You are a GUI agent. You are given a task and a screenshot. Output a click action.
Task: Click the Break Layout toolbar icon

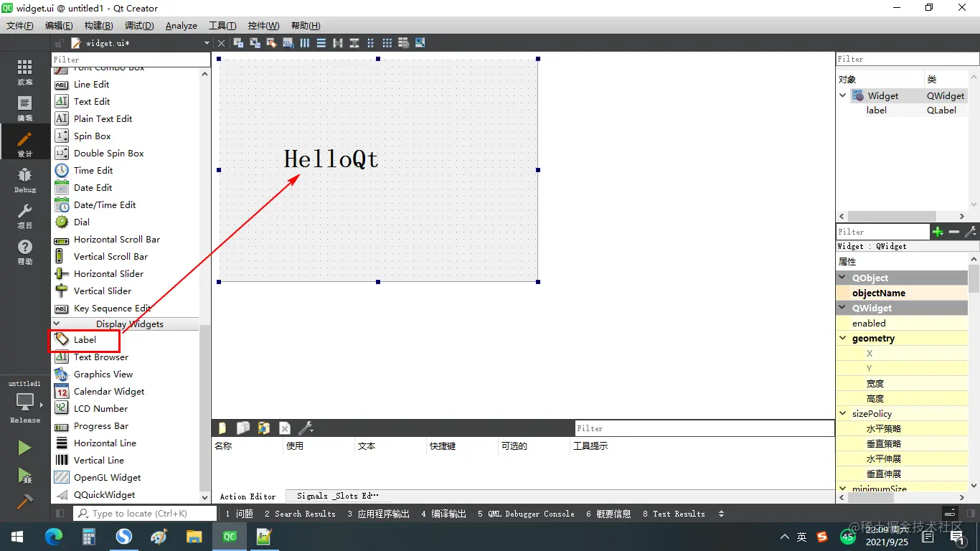(x=404, y=43)
